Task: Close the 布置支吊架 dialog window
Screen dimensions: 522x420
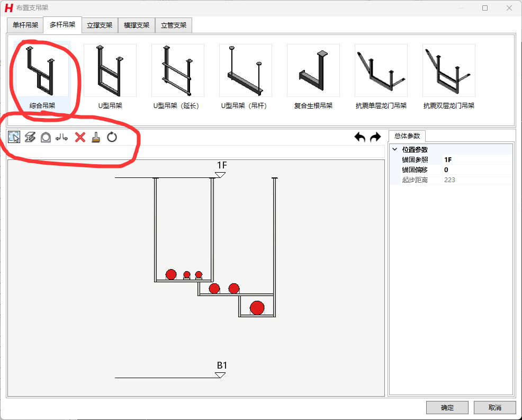Action: (x=509, y=8)
